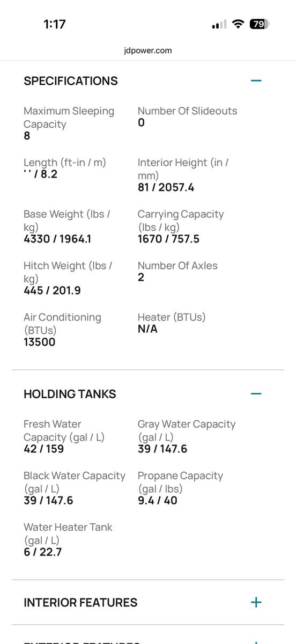Tap Air Conditioning value 13500

point(40,342)
